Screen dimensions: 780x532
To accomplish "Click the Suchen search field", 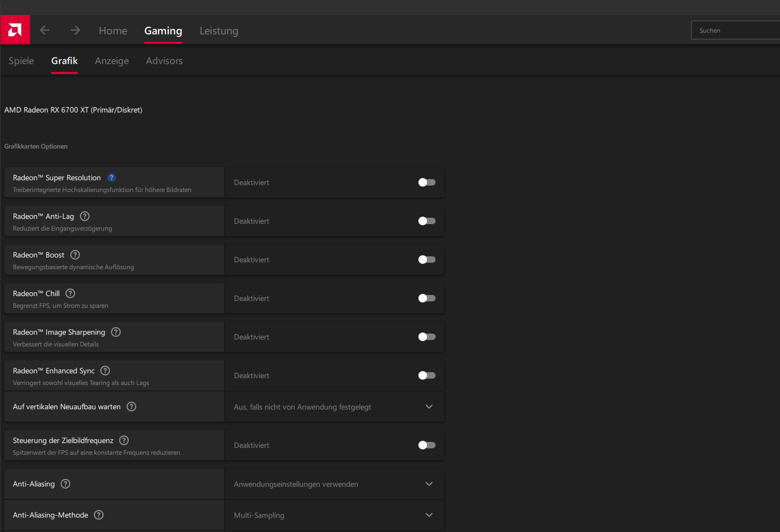I will click(735, 31).
